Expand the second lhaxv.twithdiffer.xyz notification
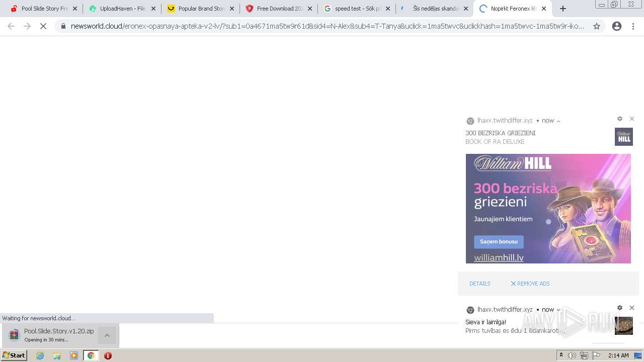This screenshot has width=644, height=362. (558, 310)
